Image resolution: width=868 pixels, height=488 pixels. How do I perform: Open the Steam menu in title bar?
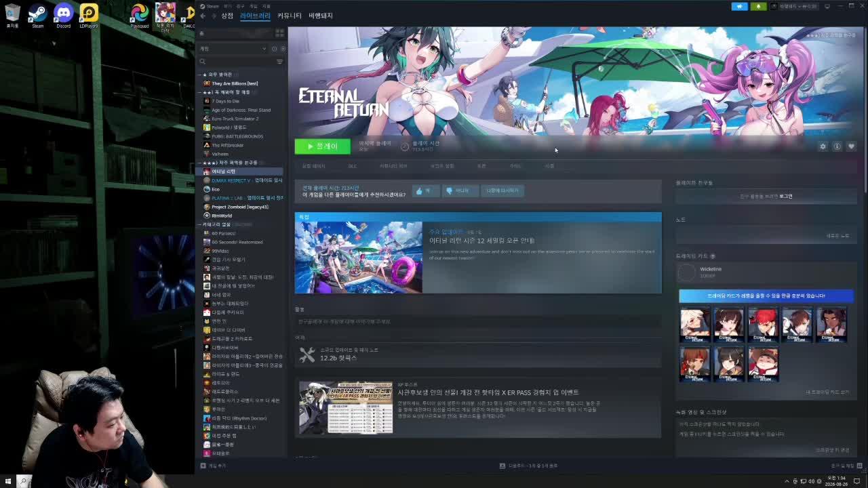coord(212,5)
